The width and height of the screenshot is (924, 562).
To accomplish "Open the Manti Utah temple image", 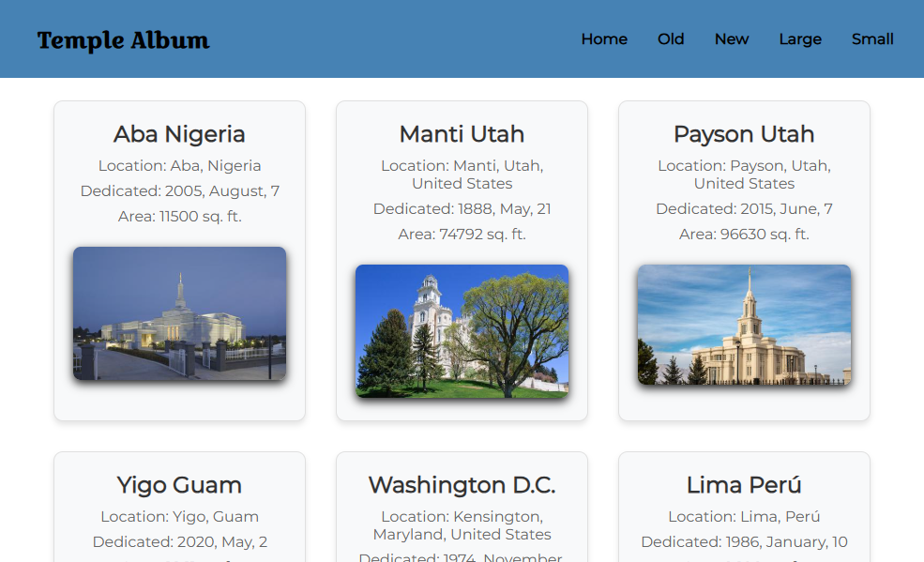I will click(x=462, y=331).
